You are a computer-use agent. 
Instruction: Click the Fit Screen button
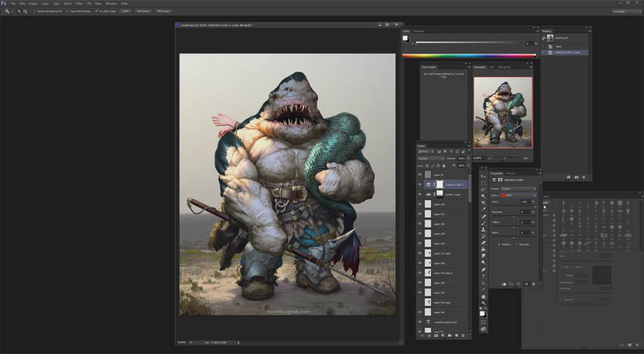tap(143, 11)
